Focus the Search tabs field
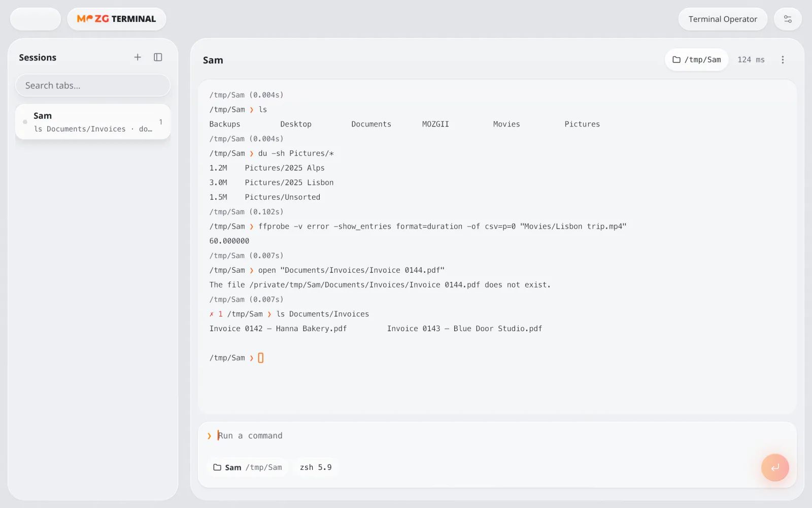Screen dimensions: 812x508 (x=93, y=85)
